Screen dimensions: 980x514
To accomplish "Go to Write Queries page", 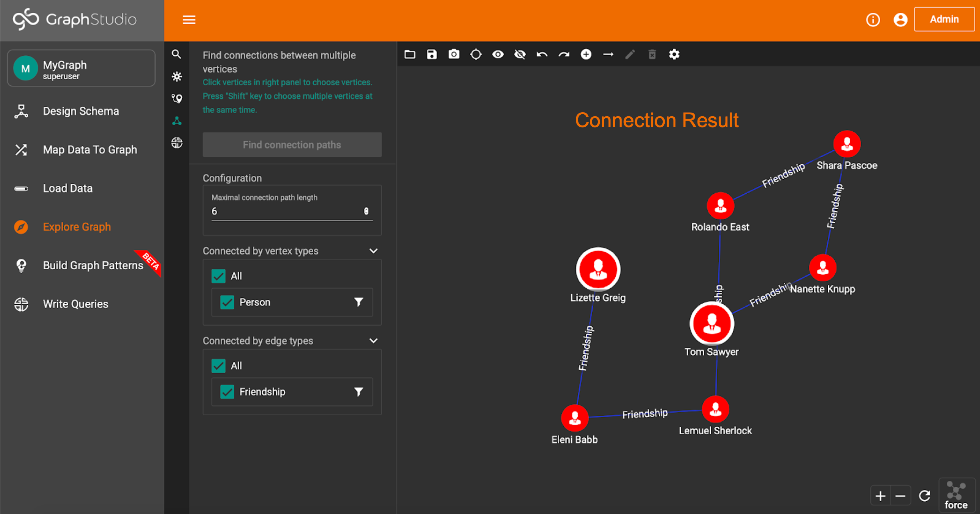I will [75, 304].
